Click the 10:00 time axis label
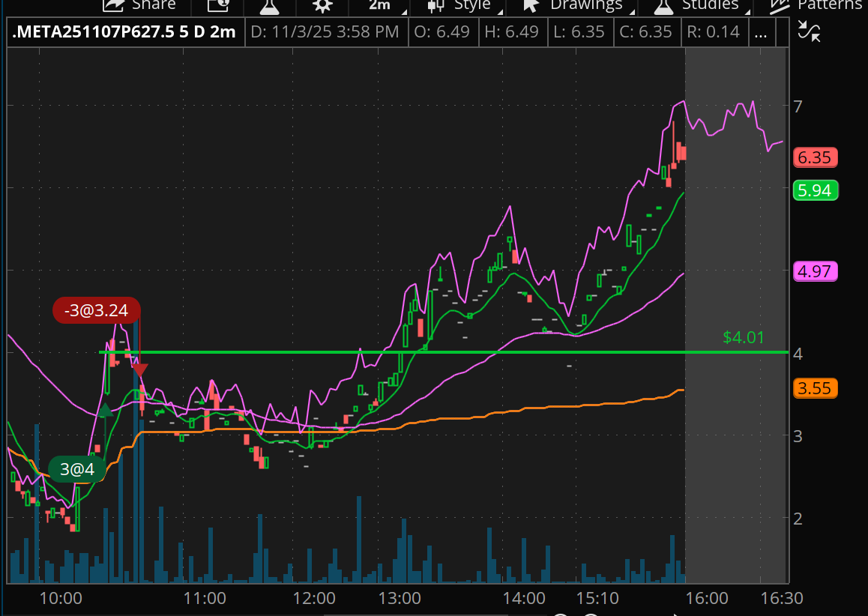This screenshot has height=616, width=868. [x=61, y=598]
